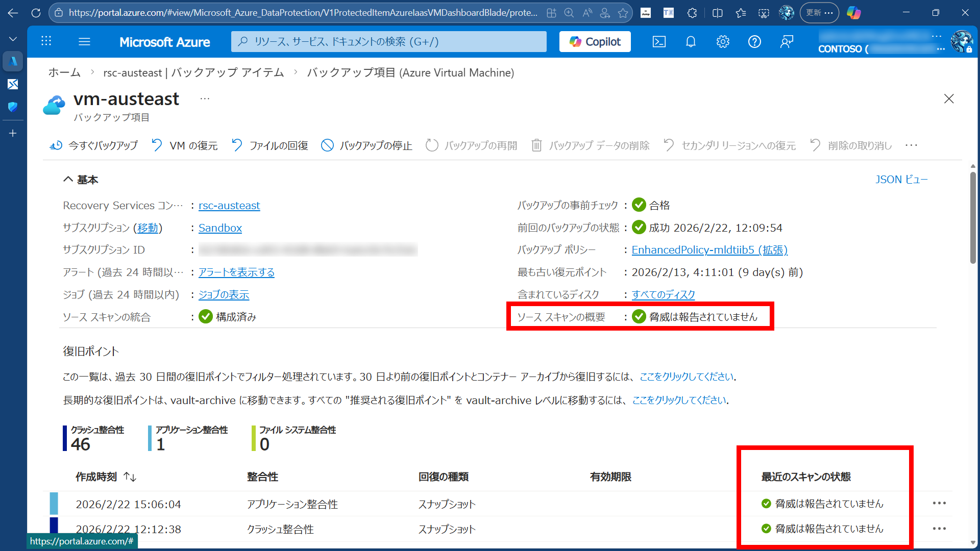Viewport: 980px width, 551px height.
Task: Collapse the 基本 section chevron
Action: 68,179
